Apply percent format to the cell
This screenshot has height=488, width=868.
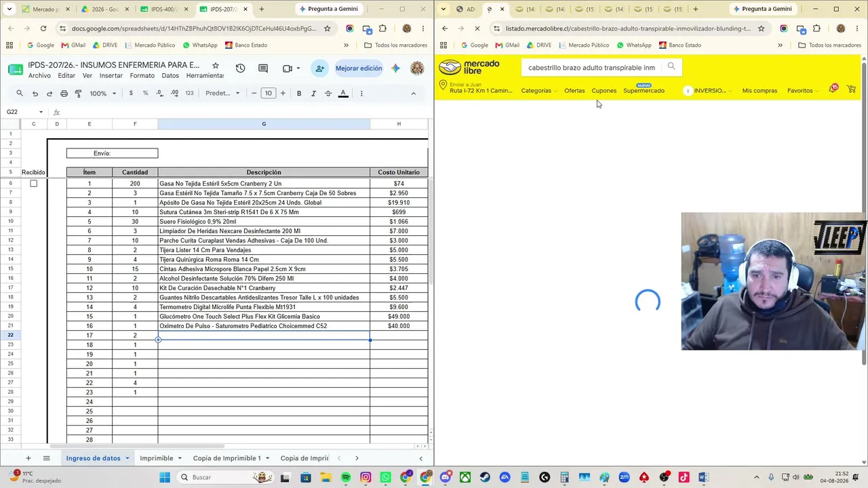pos(145,94)
